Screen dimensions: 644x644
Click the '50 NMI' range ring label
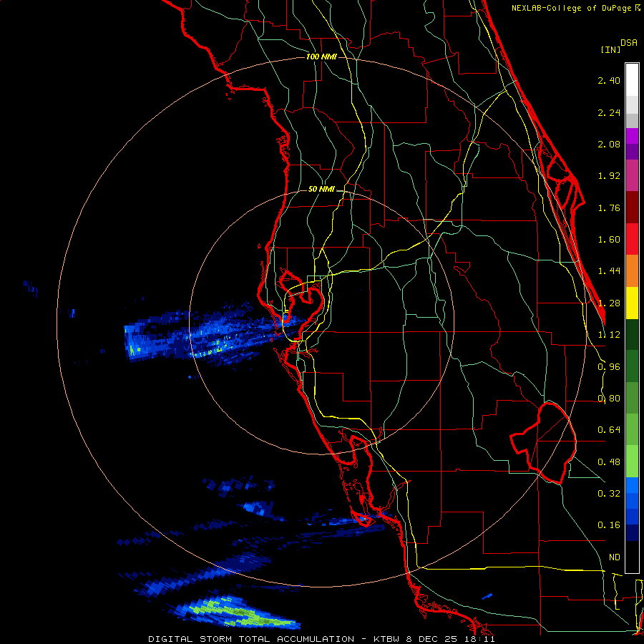coord(321,190)
